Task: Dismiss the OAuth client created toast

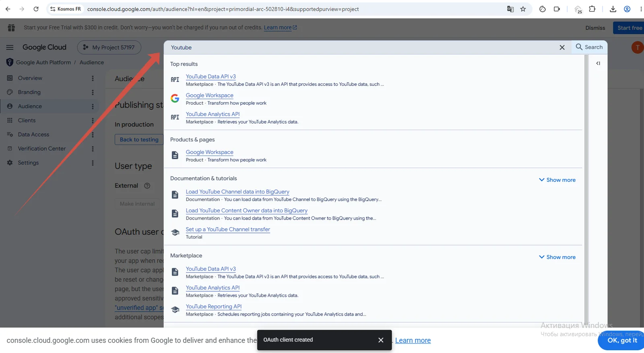Action: click(381, 340)
